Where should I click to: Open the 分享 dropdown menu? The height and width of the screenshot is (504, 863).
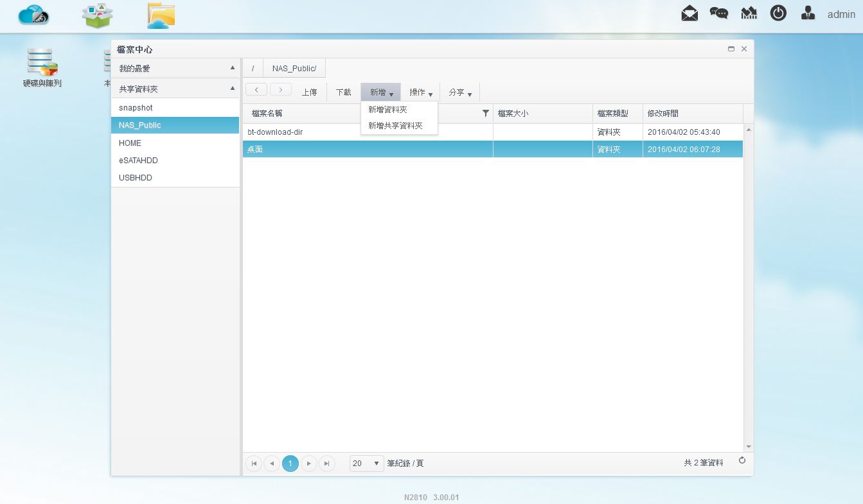[460, 92]
